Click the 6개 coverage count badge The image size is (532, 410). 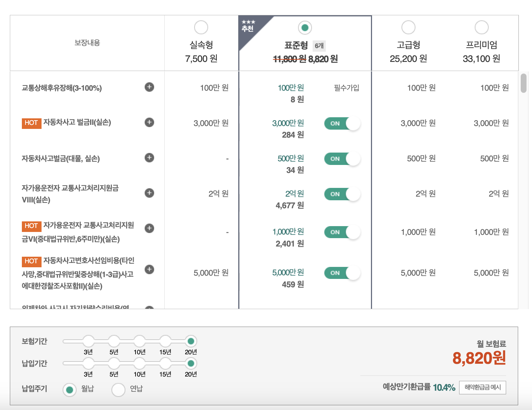[319, 46]
